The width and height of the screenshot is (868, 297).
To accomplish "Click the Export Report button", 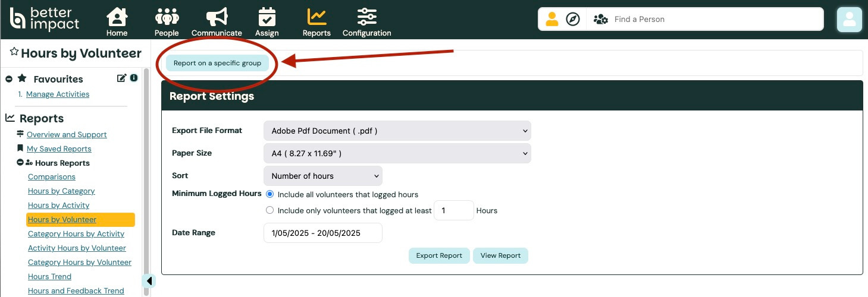I will [439, 255].
